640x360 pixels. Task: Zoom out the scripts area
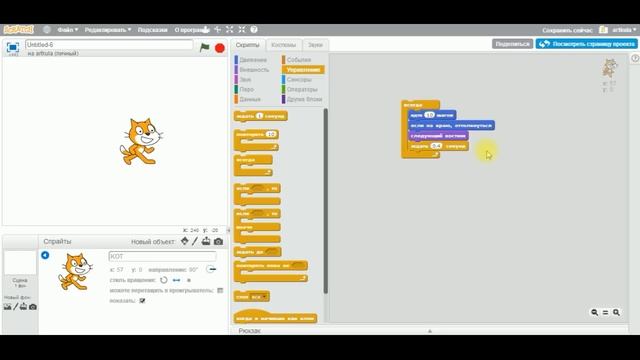(x=595, y=312)
